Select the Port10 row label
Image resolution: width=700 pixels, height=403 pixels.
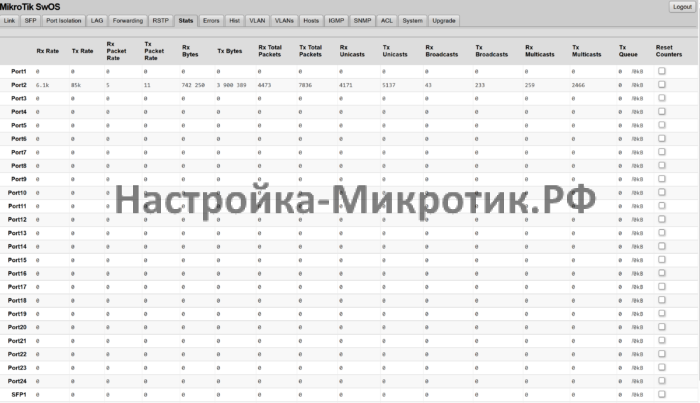(x=17, y=192)
